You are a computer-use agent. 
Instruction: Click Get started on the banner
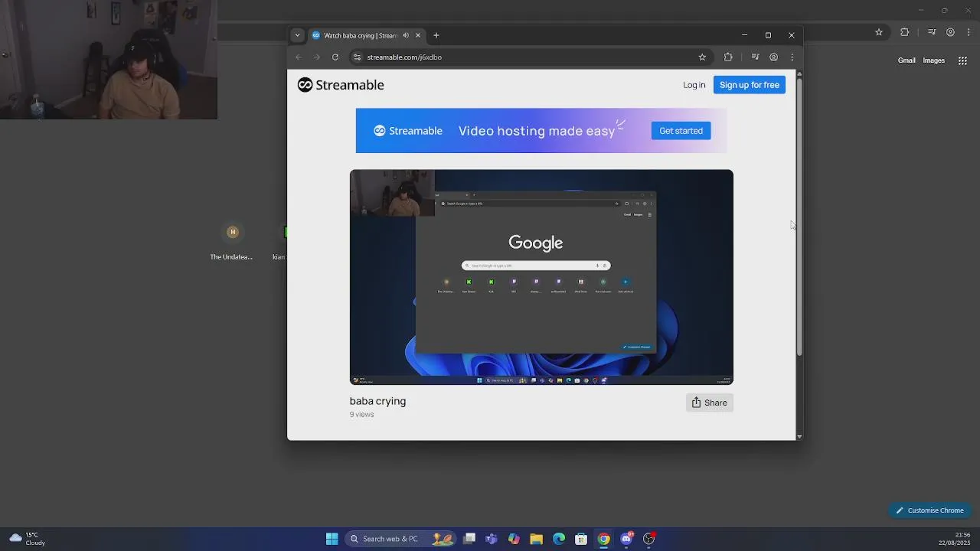tap(681, 131)
